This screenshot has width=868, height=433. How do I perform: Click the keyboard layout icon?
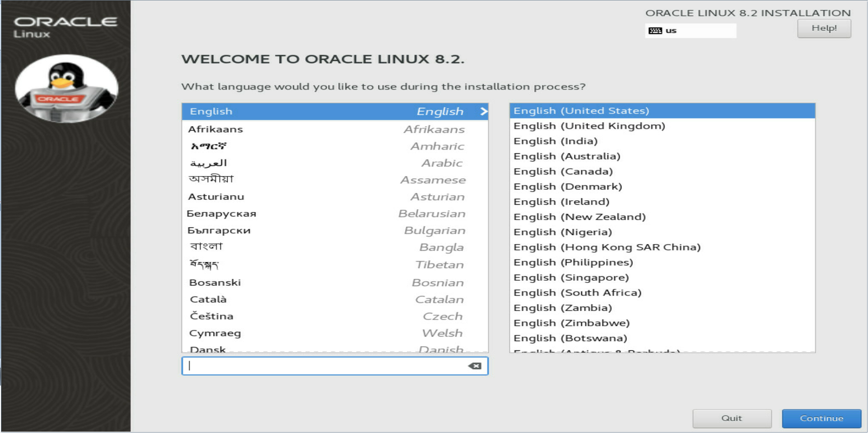pyautogui.click(x=655, y=31)
